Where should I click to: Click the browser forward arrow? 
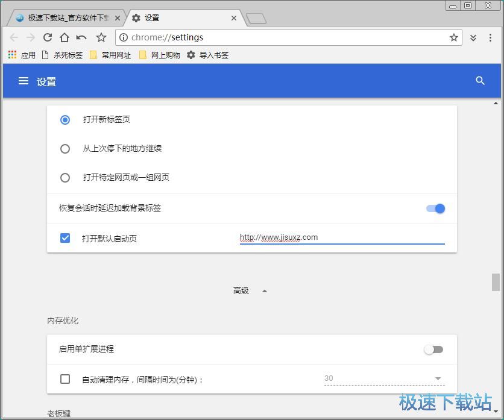click(x=31, y=37)
